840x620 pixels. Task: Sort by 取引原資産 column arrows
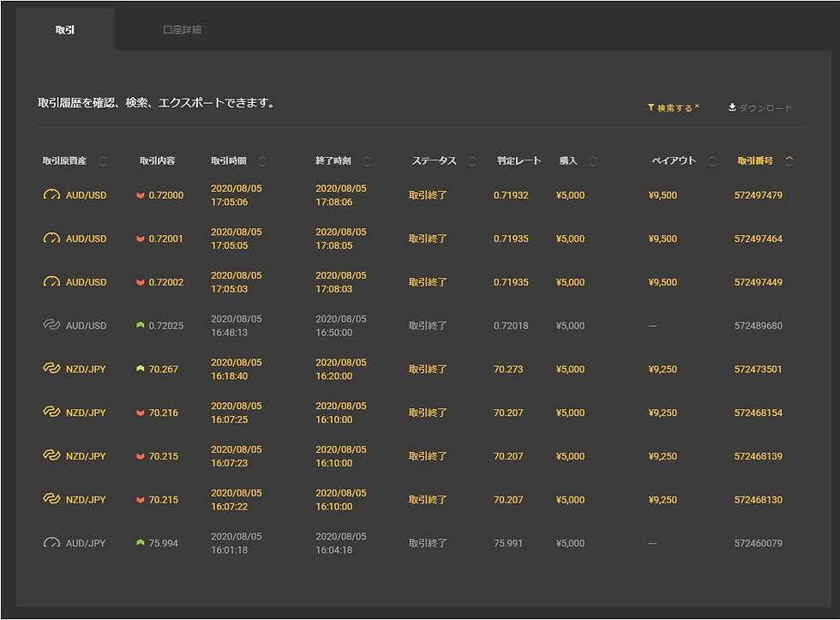pyautogui.click(x=103, y=160)
